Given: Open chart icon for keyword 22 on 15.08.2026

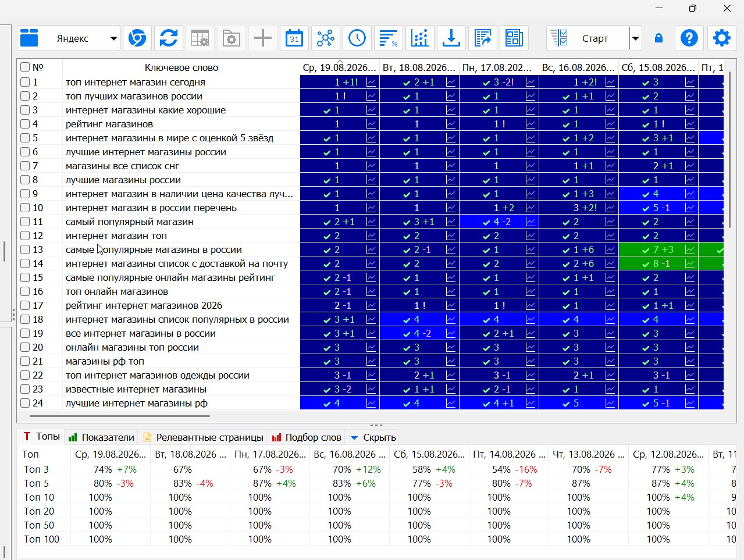Looking at the screenshot, I should point(690,376).
